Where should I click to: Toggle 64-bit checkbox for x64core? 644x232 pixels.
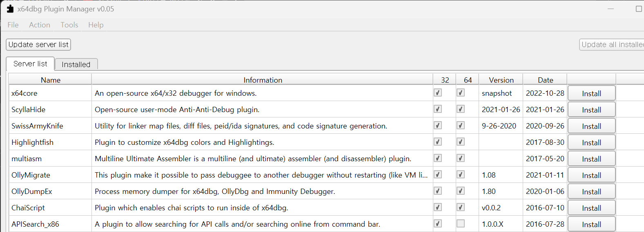(461, 92)
